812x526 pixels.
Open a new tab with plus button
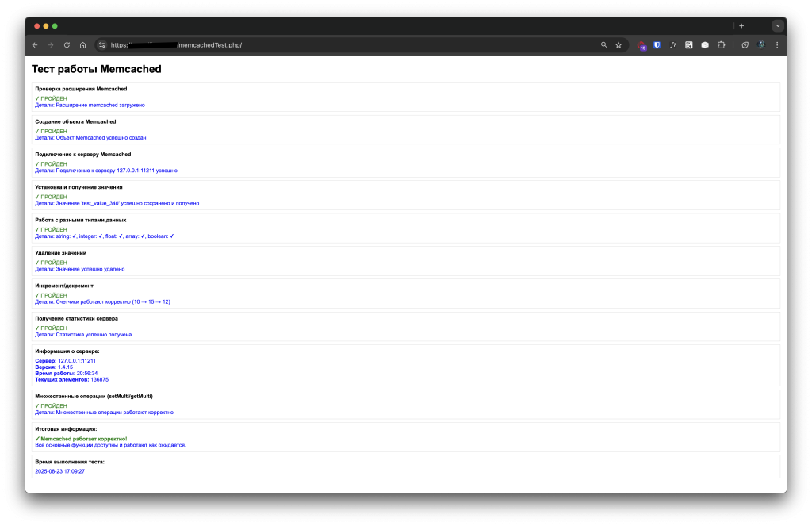(741, 26)
